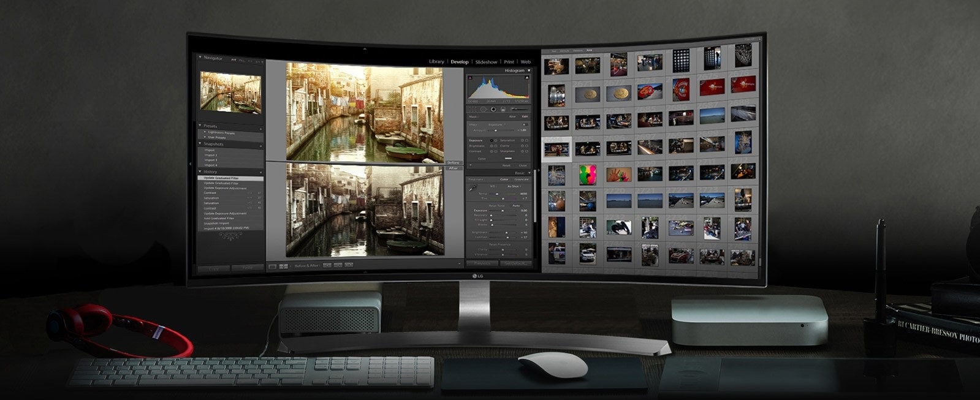This screenshot has height=400, width=980.
Task: Expand the User Presets folder
Action: [205, 137]
